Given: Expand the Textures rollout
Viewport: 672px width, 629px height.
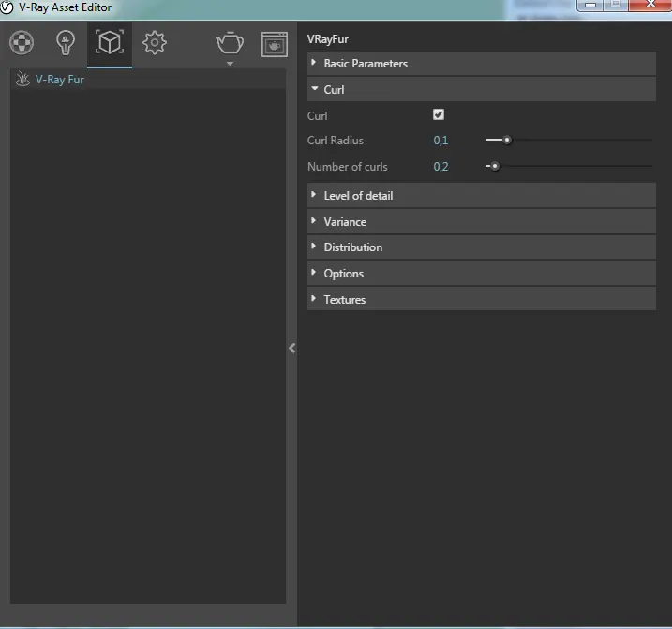Looking at the screenshot, I should (x=344, y=300).
